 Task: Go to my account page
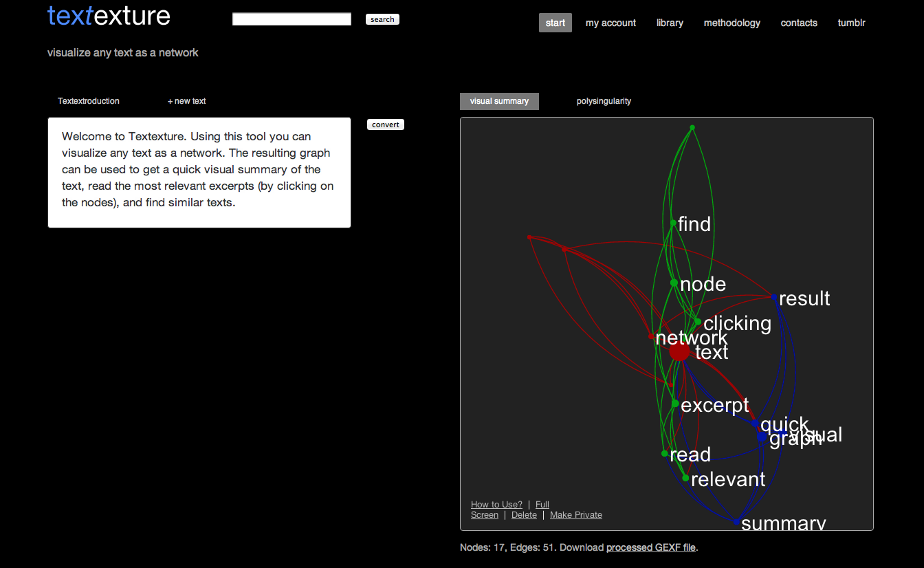pos(610,23)
